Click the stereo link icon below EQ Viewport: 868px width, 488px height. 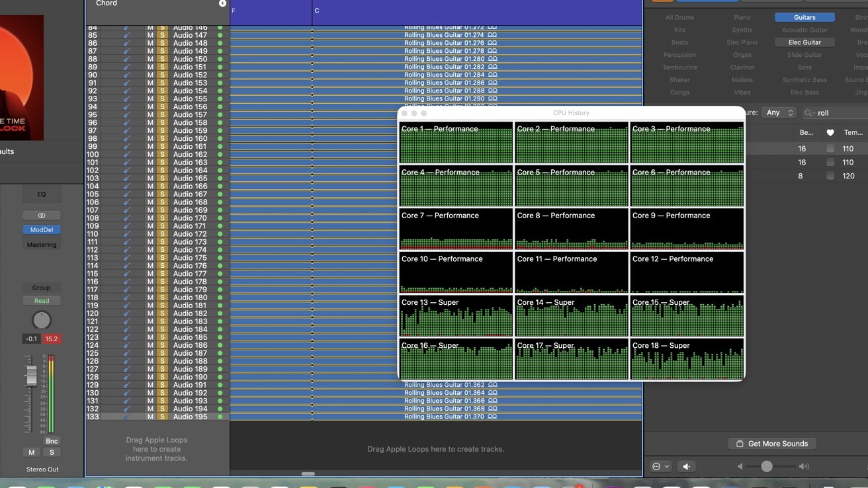pyautogui.click(x=42, y=216)
